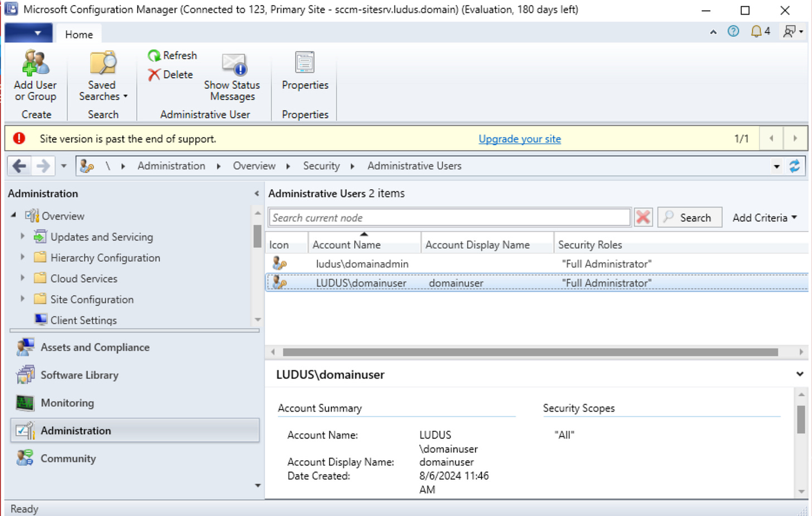Select the Administration workspace

135,431
